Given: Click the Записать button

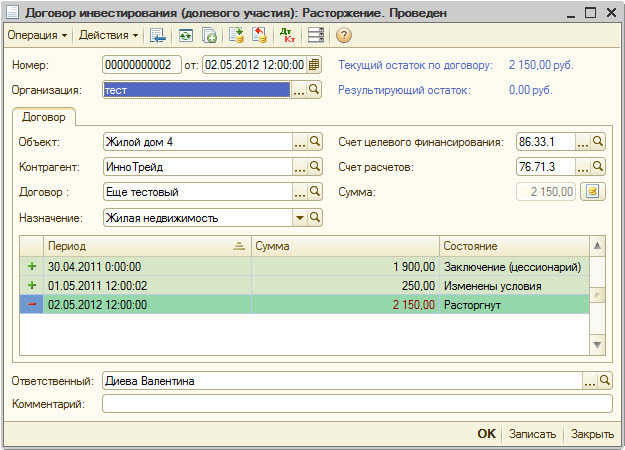Looking at the screenshot, I should pyautogui.click(x=532, y=434).
